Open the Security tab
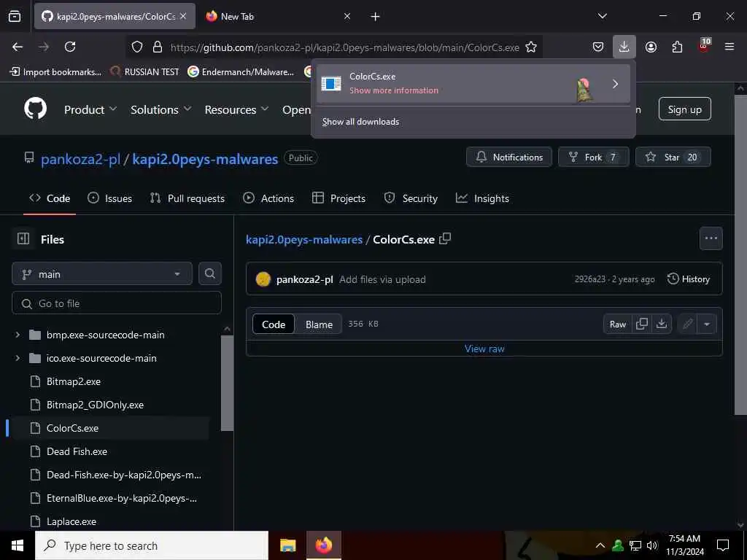Viewport: 747px width, 560px height. tap(411, 198)
